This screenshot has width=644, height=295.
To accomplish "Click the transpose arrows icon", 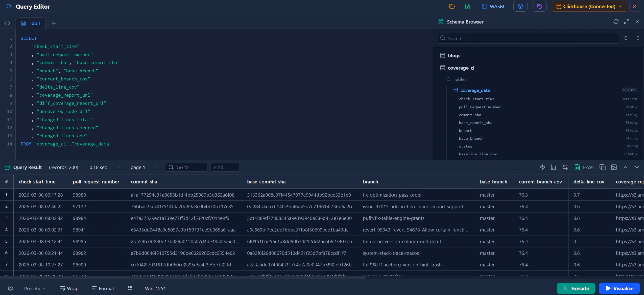I will 565,167.
